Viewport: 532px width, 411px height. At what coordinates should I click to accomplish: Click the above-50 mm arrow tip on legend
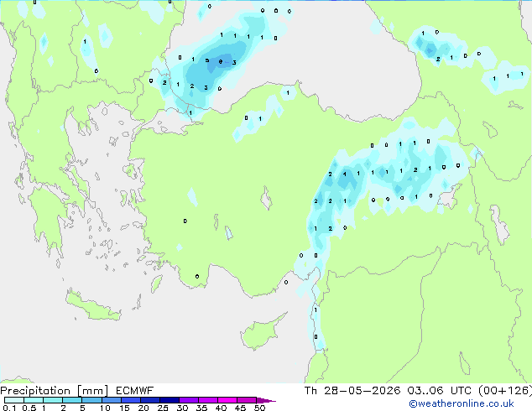click(266, 400)
